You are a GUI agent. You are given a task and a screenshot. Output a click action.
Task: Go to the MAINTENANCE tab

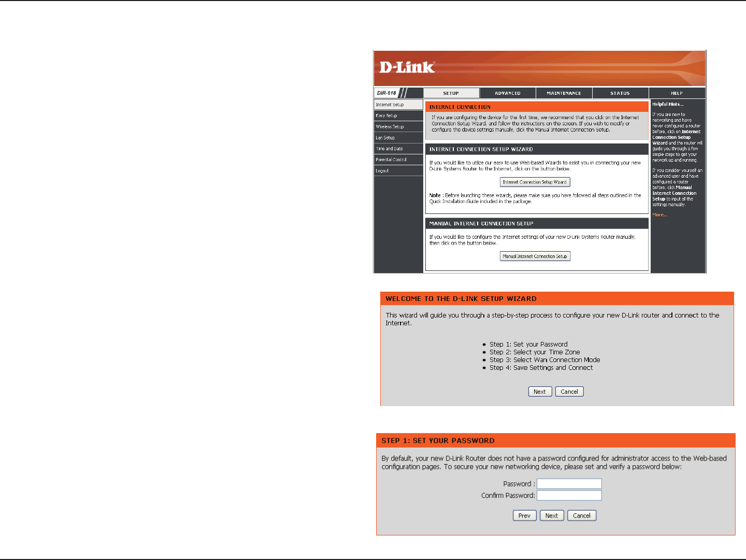point(564,93)
